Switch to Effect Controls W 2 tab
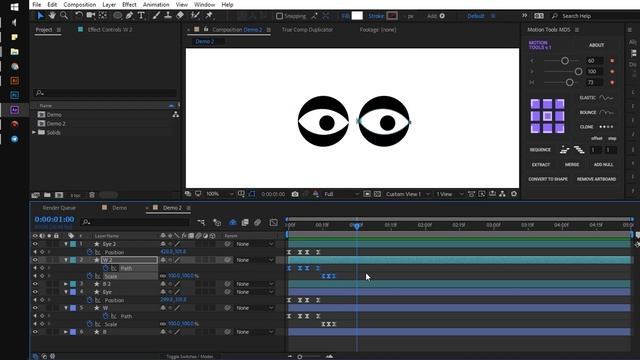Screen dimensions: 640x360 [110, 30]
